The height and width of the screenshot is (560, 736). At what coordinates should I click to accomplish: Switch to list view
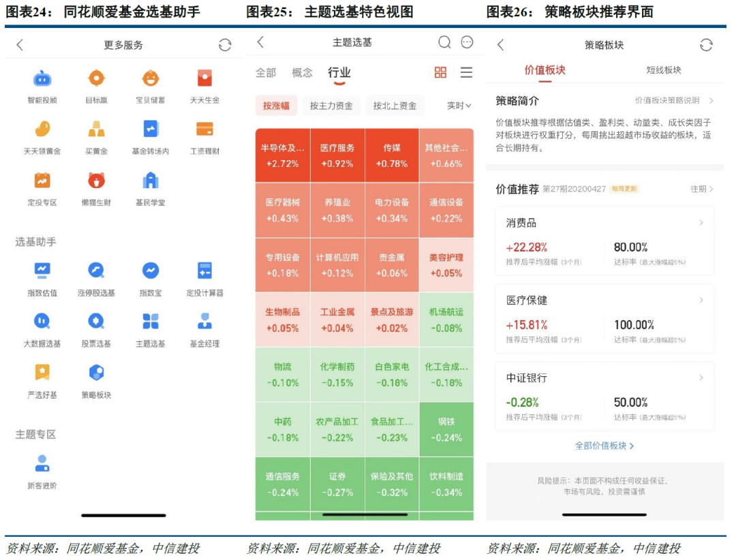[466, 72]
